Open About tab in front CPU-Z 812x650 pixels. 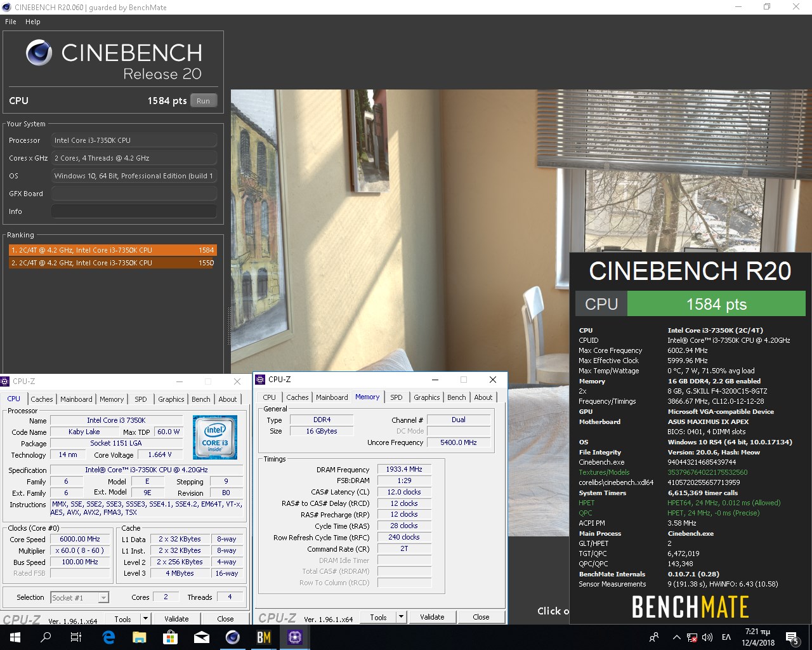[x=483, y=397]
